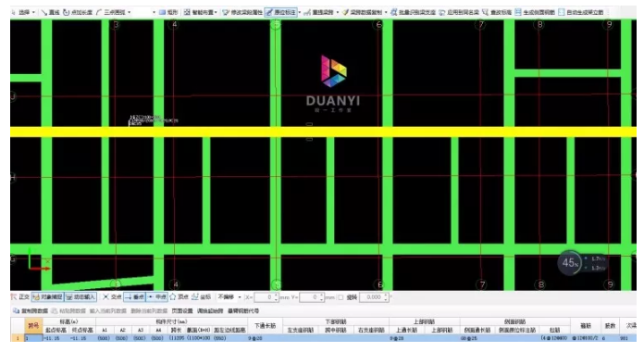This screenshot has width=644, height=352.
Task: Click the 上通长筋 column header
Action: (x=406, y=330)
